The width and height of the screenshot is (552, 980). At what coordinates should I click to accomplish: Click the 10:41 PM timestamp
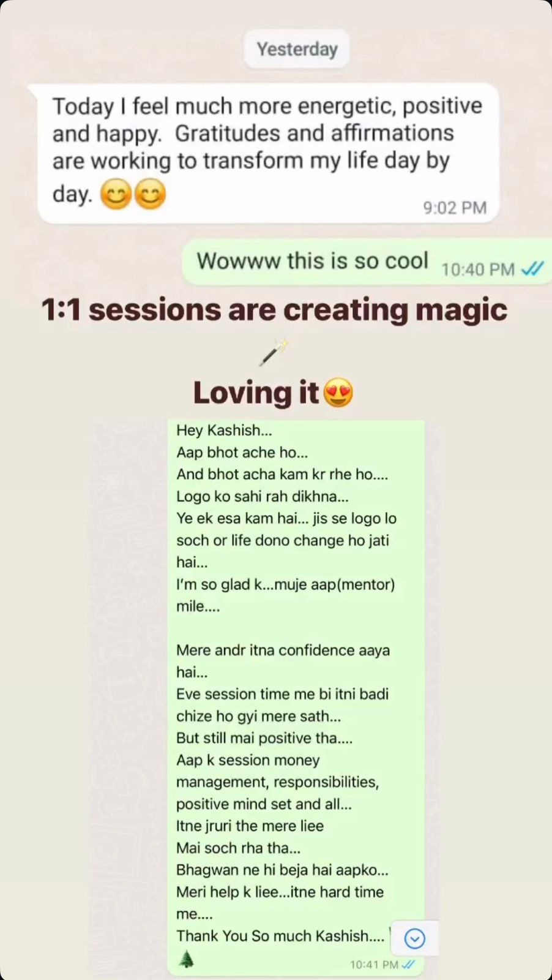pyautogui.click(x=374, y=965)
